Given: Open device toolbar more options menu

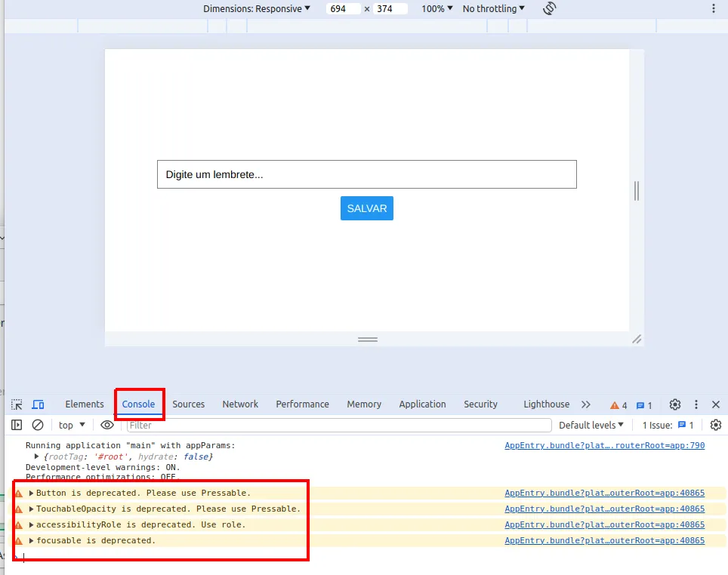Looking at the screenshot, I should [x=714, y=8].
